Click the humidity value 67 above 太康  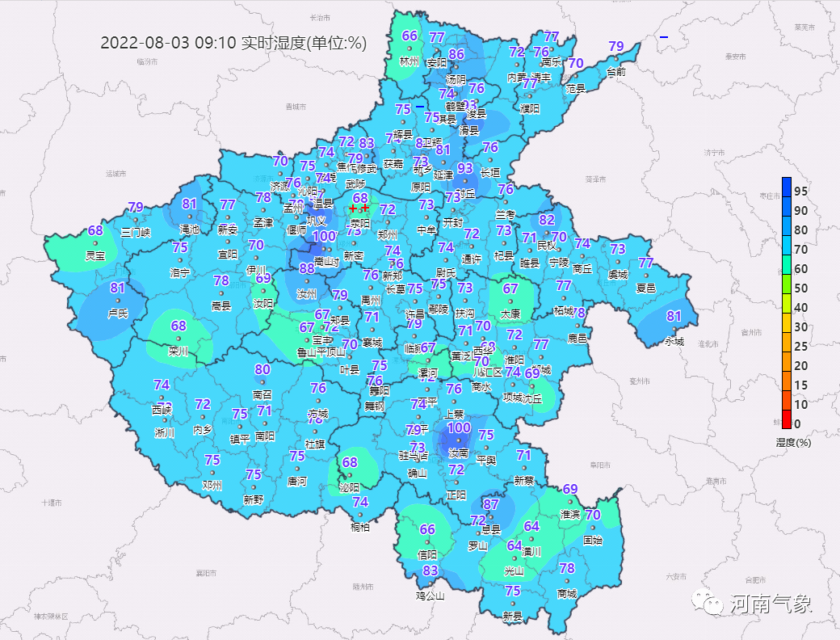510,288
